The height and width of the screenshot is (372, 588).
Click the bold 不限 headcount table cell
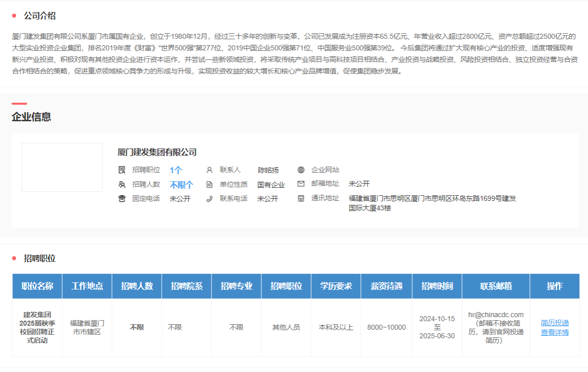[137, 327]
